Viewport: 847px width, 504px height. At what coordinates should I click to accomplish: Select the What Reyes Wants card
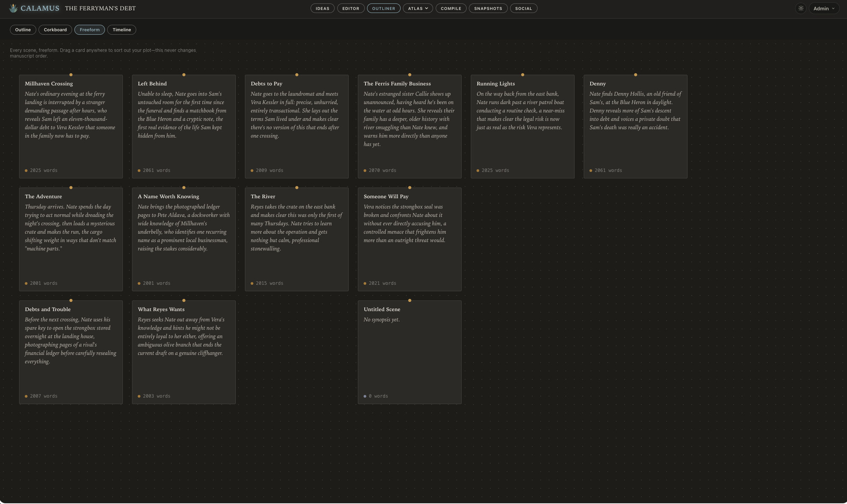point(184,352)
